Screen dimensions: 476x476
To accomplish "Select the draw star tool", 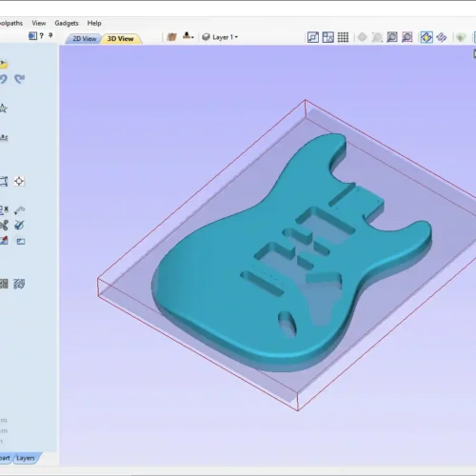I will click(x=3, y=109).
